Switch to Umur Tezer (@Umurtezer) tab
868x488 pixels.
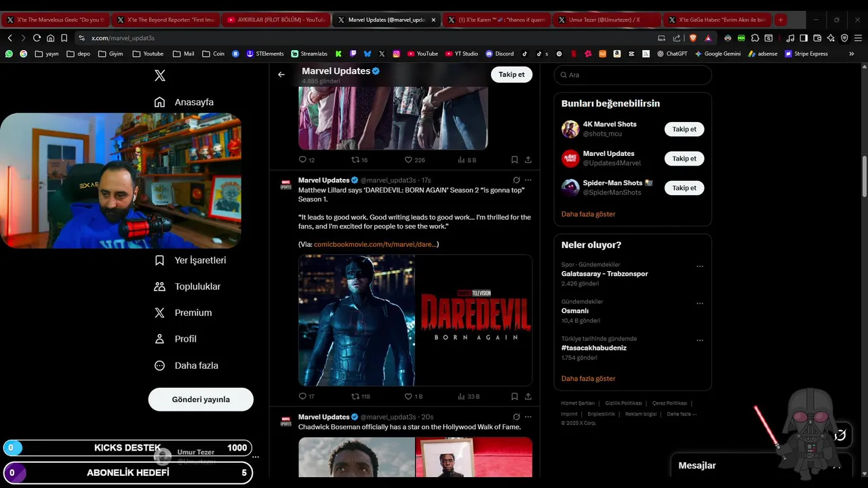click(606, 20)
